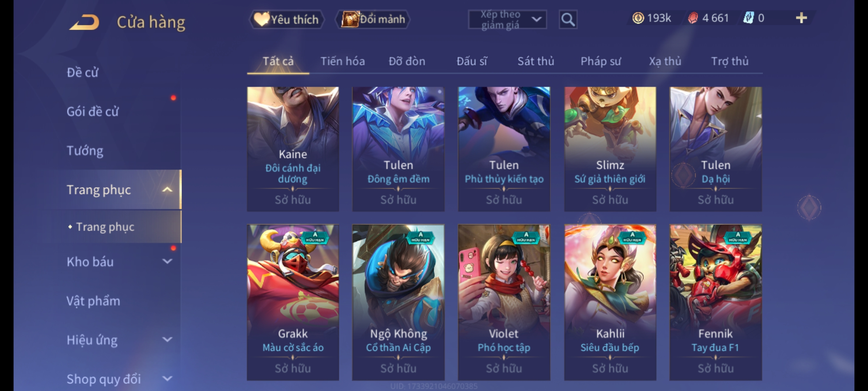Click the plus icon to add currency
The width and height of the screenshot is (868, 391).
coord(801,18)
